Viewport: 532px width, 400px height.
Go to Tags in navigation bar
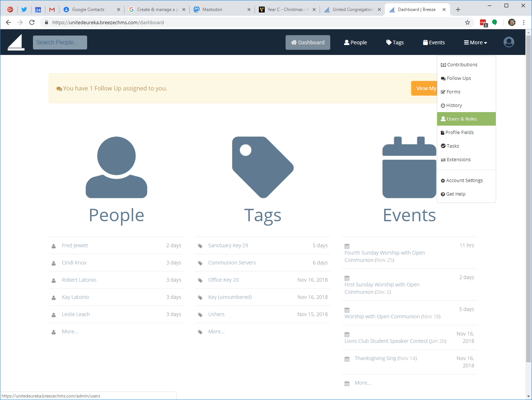click(x=395, y=42)
